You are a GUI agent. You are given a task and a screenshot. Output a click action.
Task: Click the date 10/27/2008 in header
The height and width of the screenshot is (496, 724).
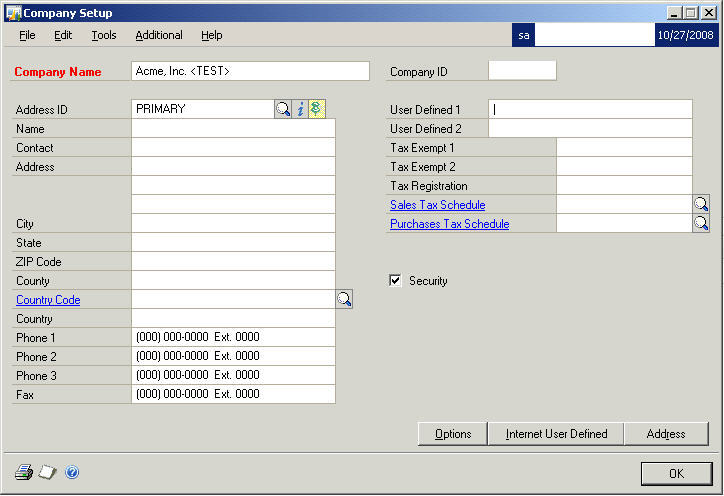686,35
